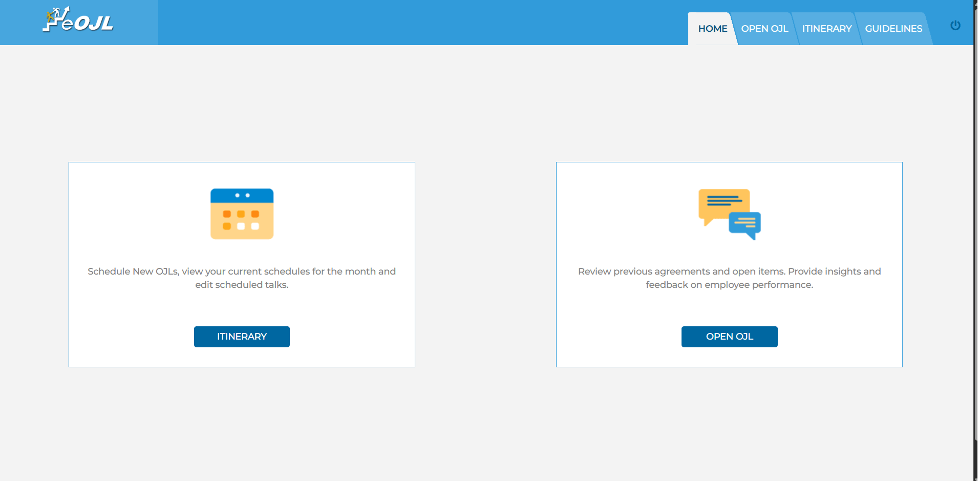980x481 pixels.
Task: Go to the ITINERARY tab in the header
Action: pyautogui.click(x=826, y=29)
